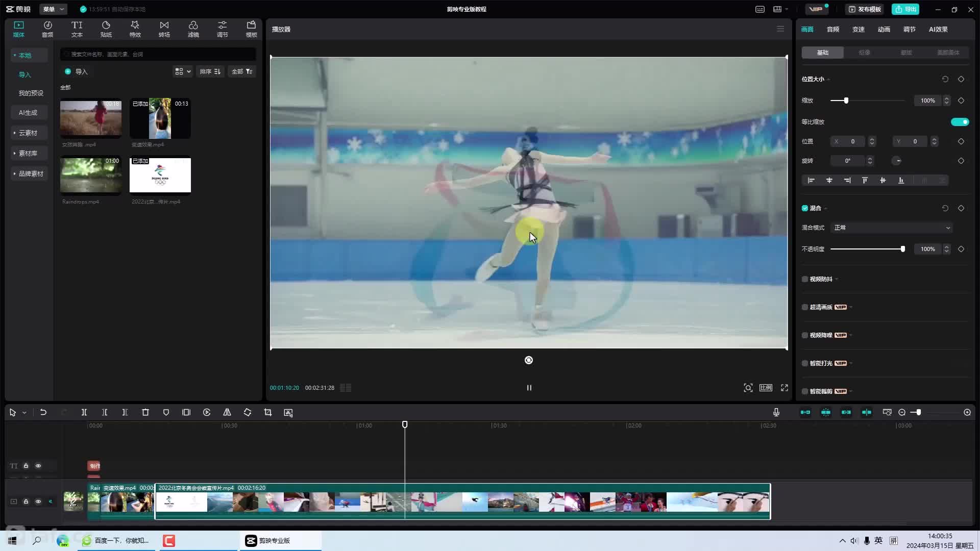980x551 pixels.
Task: Click the freeze frame icon
Action: click(186, 412)
